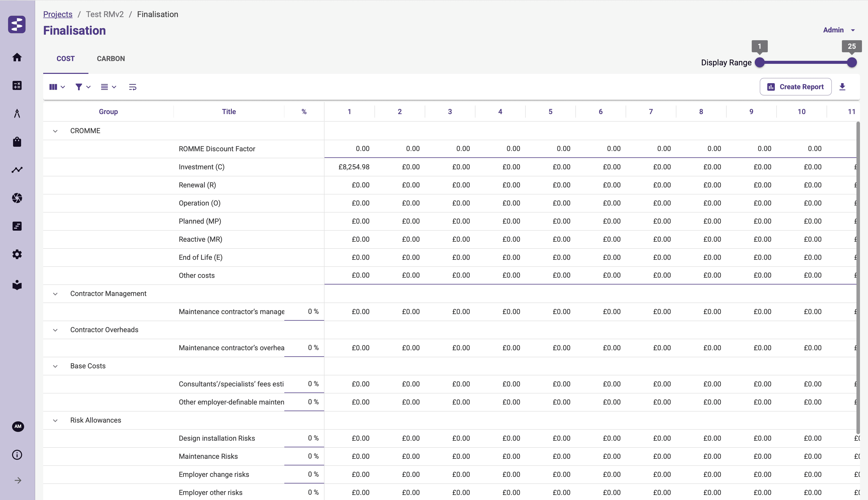Viewport: 868px width, 500px height.
Task: Collapse the Risk Allowances group
Action: (55, 420)
